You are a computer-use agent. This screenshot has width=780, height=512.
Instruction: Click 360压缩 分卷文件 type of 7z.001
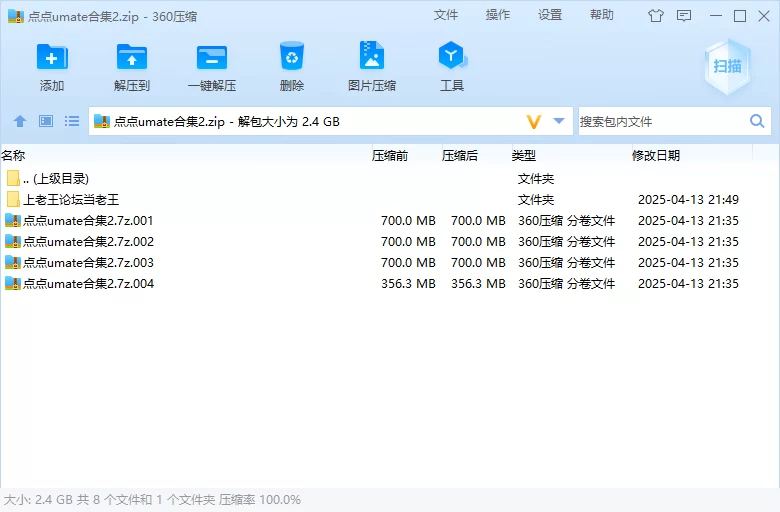point(567,220)
